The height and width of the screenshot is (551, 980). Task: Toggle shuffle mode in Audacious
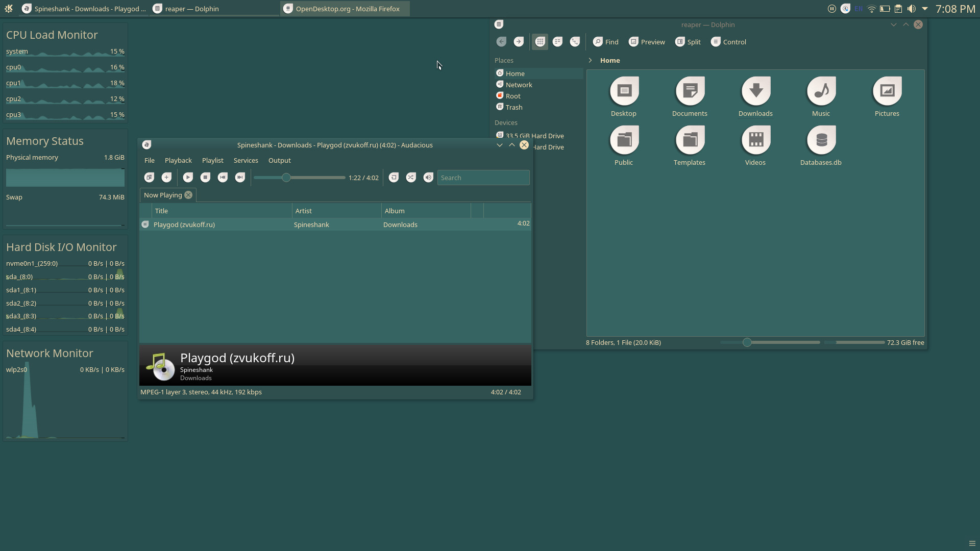point(411,178)
